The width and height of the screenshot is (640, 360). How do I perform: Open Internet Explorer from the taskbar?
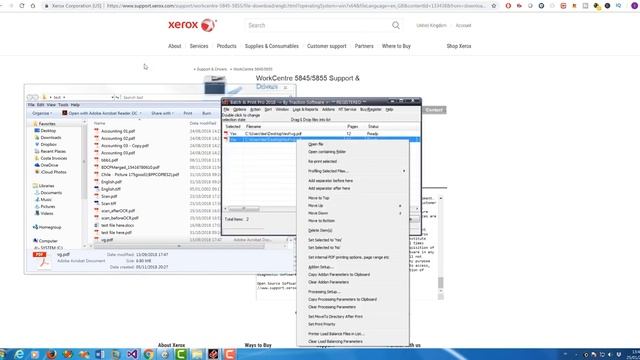tap(19, 354)
